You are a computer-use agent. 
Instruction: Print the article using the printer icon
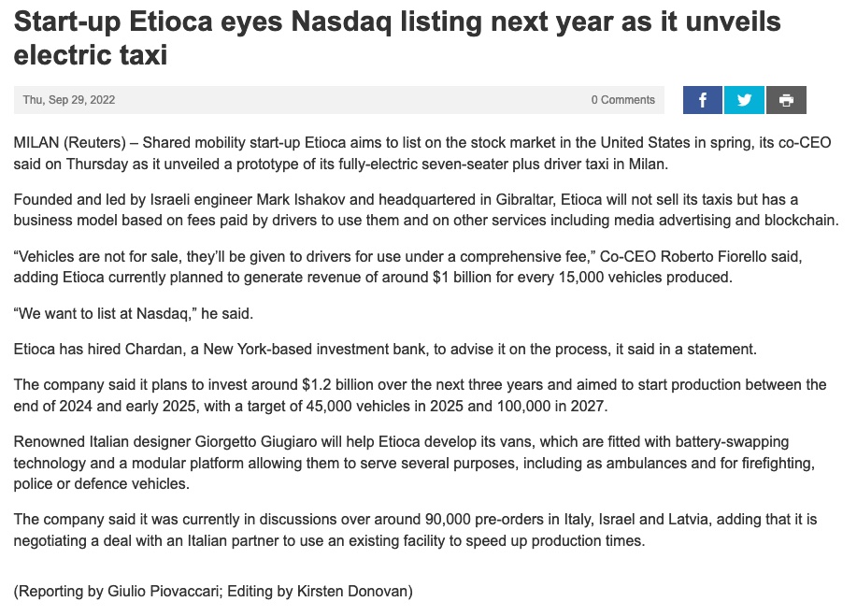coord(786,100)
